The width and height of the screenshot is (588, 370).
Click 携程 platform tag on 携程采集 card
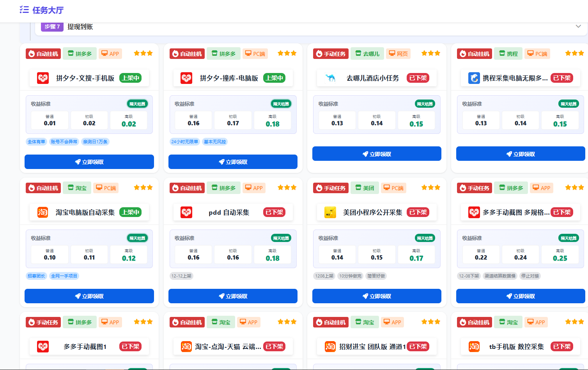point(508,54)
